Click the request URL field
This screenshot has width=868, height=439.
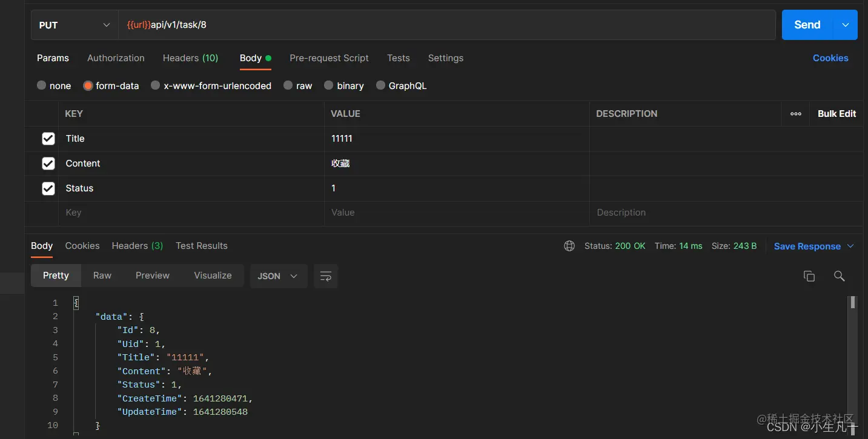pyautogui.click(x=447, y=25)
